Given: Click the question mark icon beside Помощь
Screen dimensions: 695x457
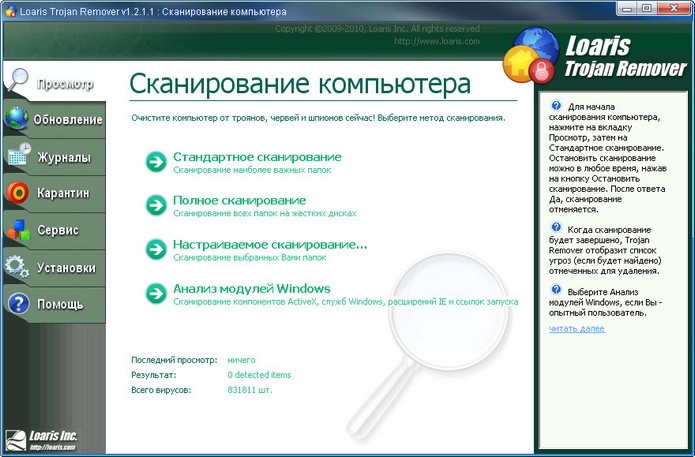Looking at the screenshot, I should pos(18,304).
